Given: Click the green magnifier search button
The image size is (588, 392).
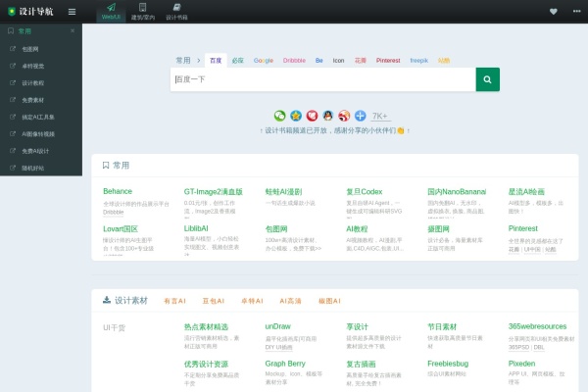Looking at the screenshot, I should point(487,79).
